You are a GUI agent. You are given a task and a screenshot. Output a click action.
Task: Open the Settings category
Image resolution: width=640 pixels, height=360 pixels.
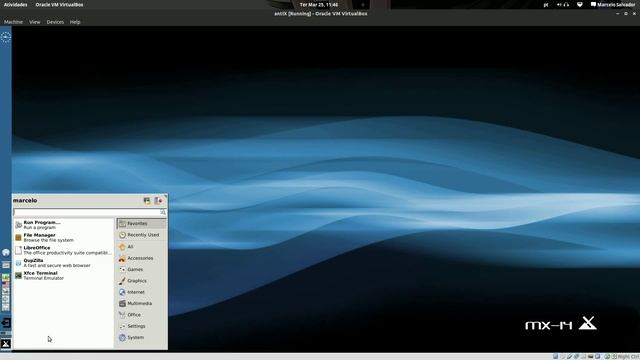[141, 326]
